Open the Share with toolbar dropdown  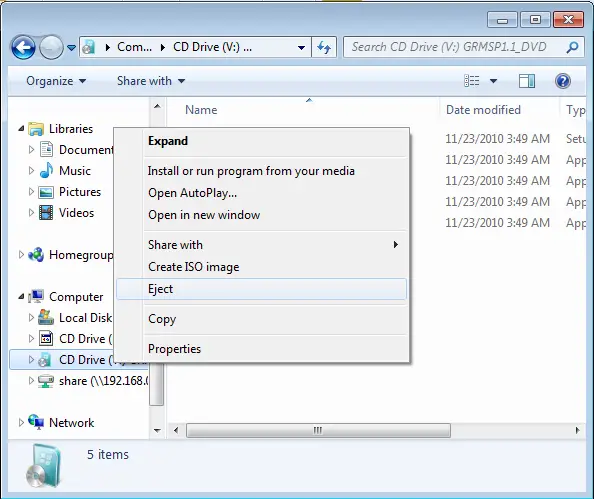coord(151,81)
